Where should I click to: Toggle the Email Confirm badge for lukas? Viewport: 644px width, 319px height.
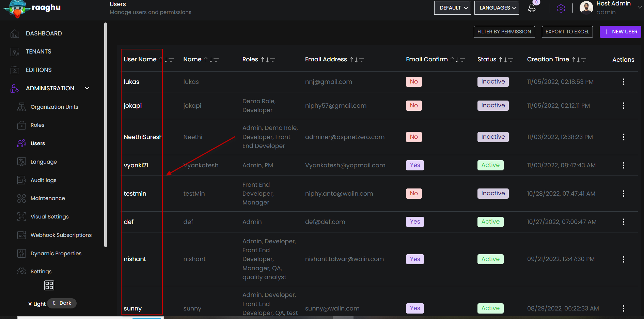[413, 81]
